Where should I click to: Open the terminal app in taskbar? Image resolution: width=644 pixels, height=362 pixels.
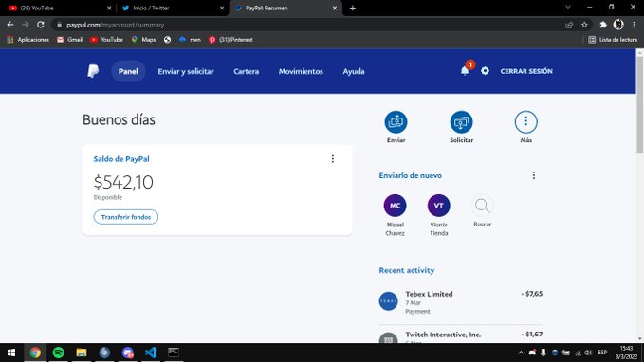pyautogui.click(x=174, y=353)
